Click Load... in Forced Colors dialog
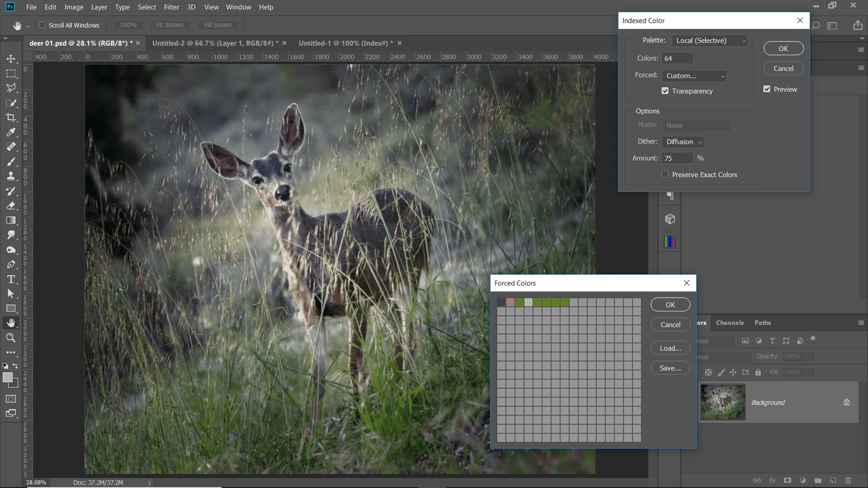868x488 pixels. point(670,348)
